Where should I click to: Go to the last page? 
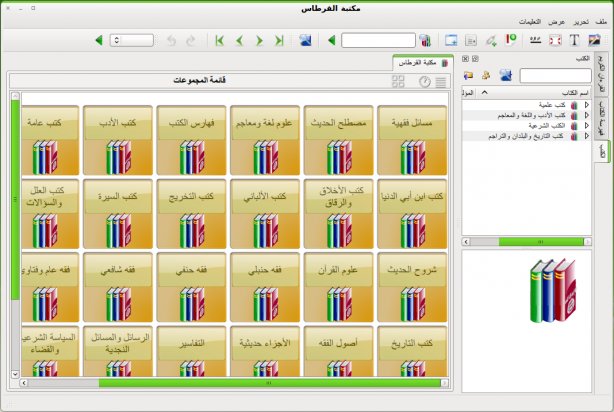[279, 40]
